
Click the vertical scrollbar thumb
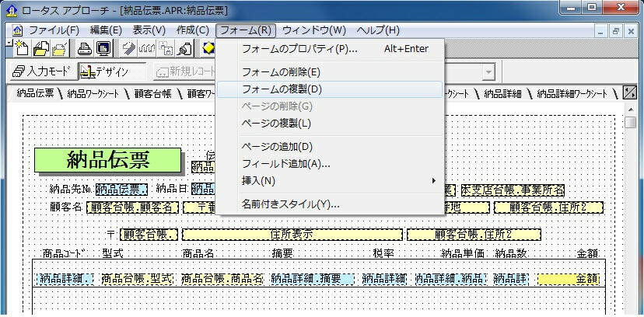(631, 122)
